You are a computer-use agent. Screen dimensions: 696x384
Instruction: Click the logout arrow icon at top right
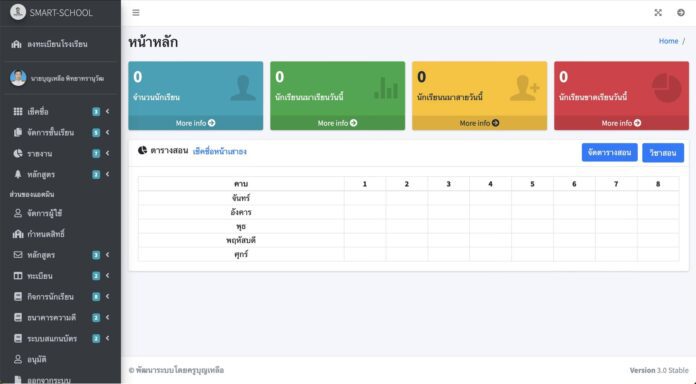(680, 12)
